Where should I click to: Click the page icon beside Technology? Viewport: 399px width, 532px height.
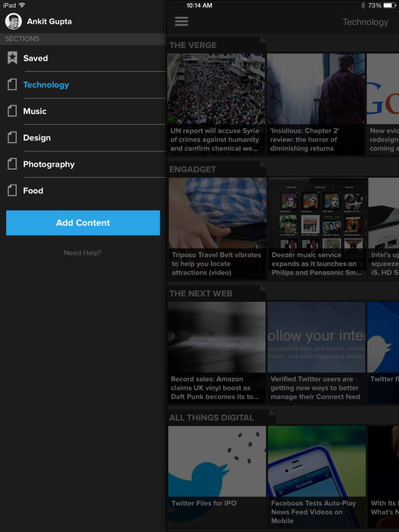click(x=12, y=84)
